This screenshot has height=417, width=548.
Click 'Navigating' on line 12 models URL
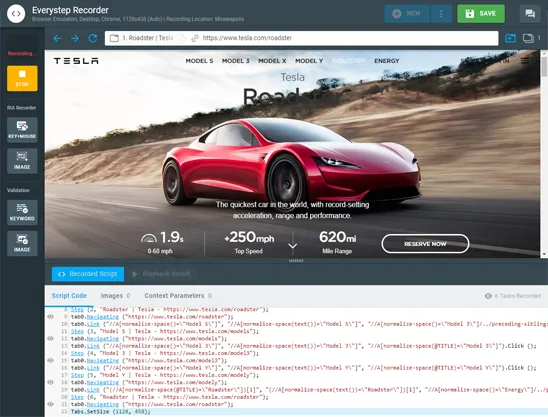point(103,339)
